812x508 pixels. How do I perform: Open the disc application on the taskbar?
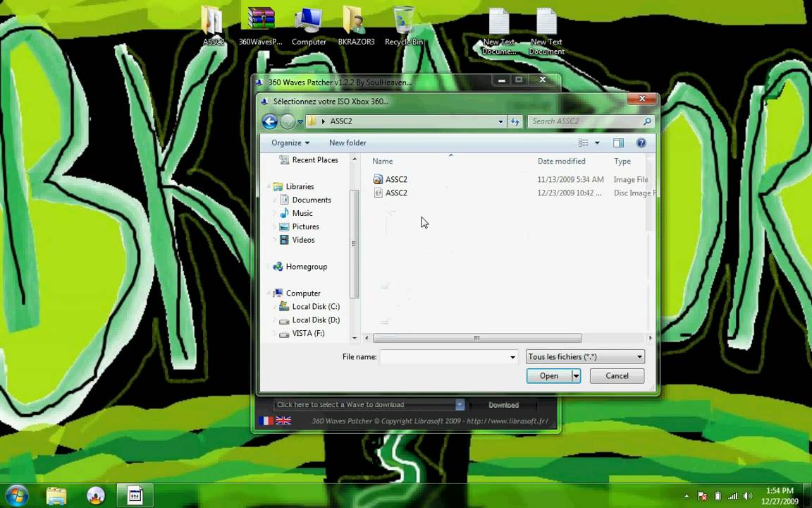tap(96, 495)
